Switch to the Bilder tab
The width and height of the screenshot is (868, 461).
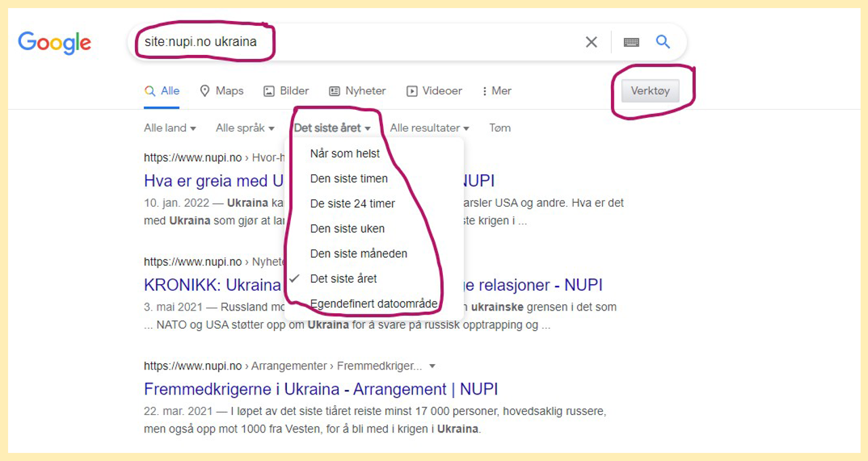pos(286,91)
